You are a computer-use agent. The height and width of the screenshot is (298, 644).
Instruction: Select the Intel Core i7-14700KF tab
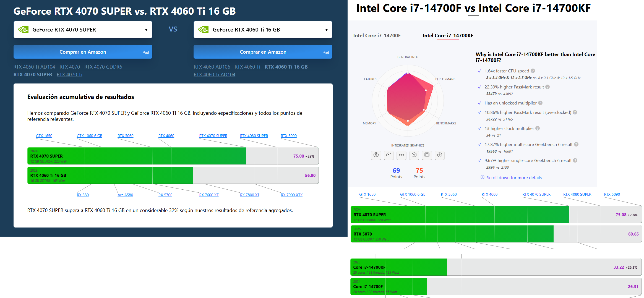click(x=448, y=36)
